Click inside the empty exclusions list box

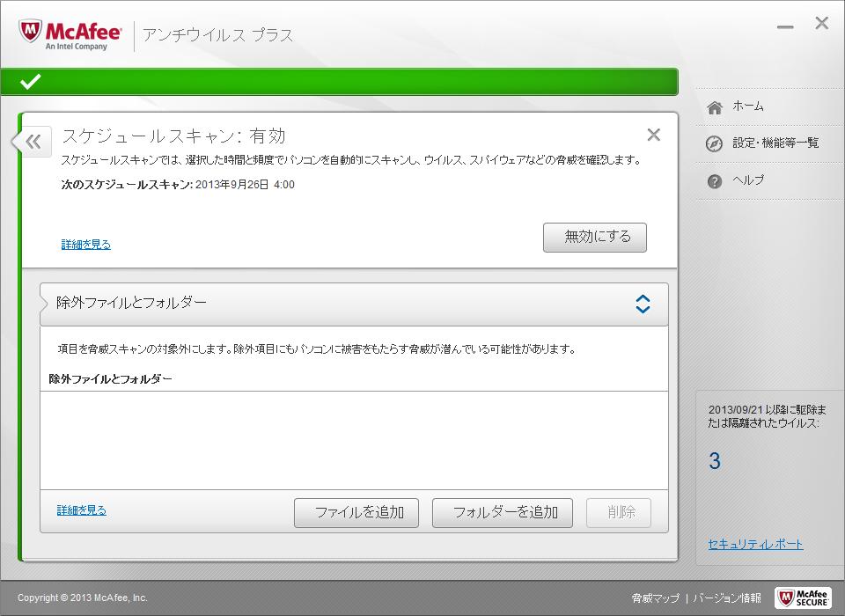point(354,440)
